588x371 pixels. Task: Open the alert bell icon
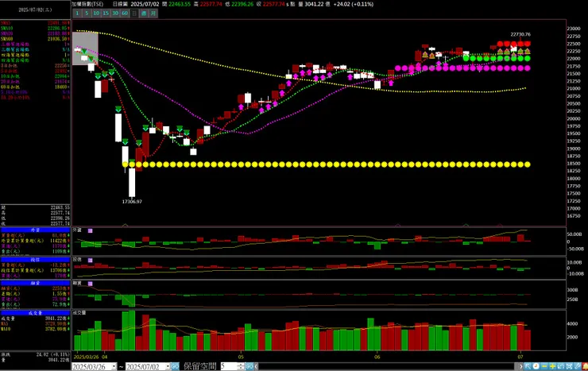585,366
